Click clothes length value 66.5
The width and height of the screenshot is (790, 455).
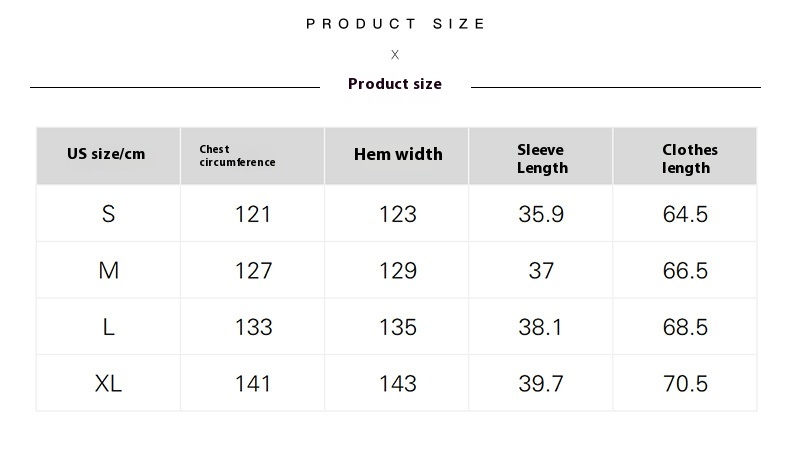point(685,271)
